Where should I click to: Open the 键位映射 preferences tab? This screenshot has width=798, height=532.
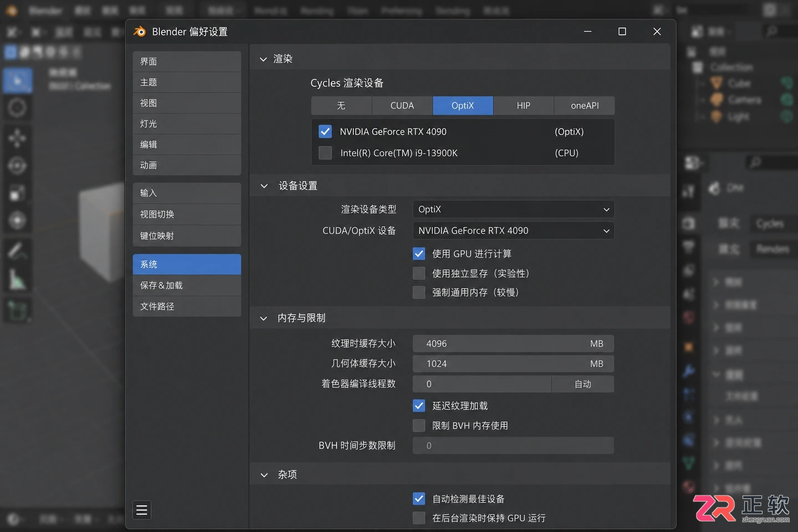pyautogui.click(x=187, y=236)
